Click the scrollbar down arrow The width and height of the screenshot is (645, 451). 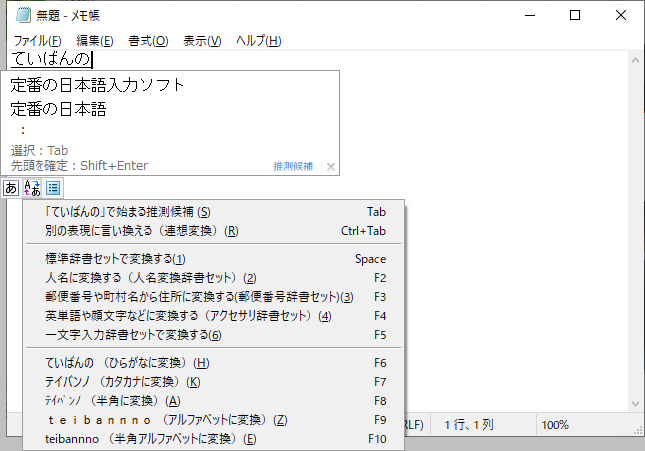pos(635,404)
